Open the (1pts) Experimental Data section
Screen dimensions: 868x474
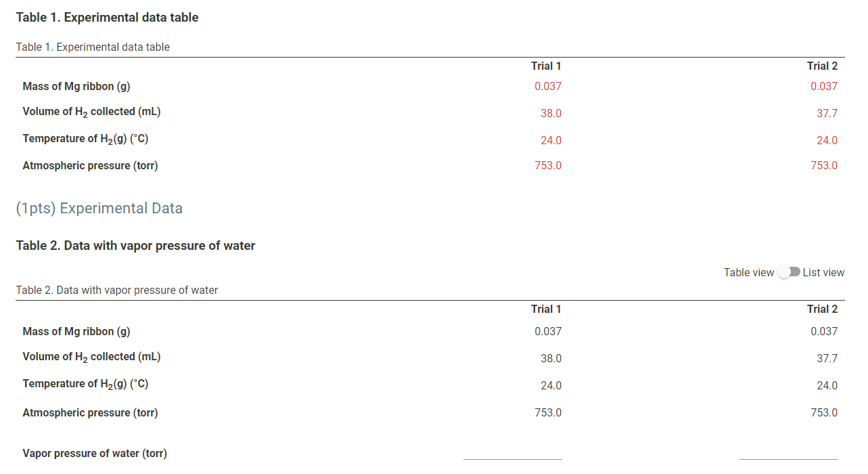point(99,208)
